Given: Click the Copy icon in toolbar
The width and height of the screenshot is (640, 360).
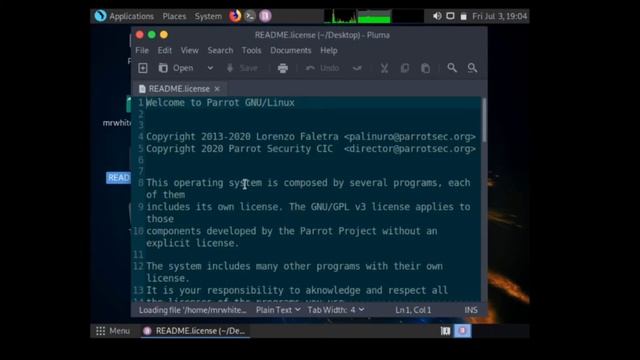Looking at the screenshot, I should [404, 68].
